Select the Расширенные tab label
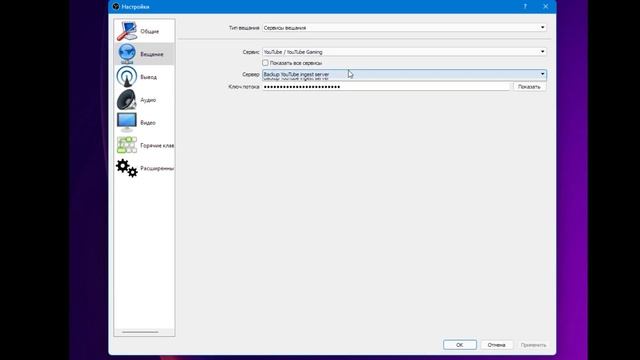The height and width of the screenshot is (360, 640). [x=157, y=169]
